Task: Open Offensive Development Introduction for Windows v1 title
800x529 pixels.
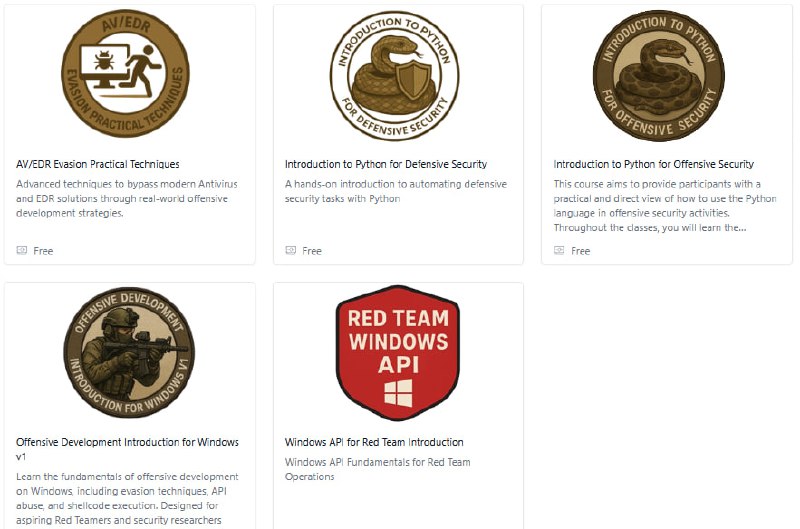Action: tap(128, 449)
